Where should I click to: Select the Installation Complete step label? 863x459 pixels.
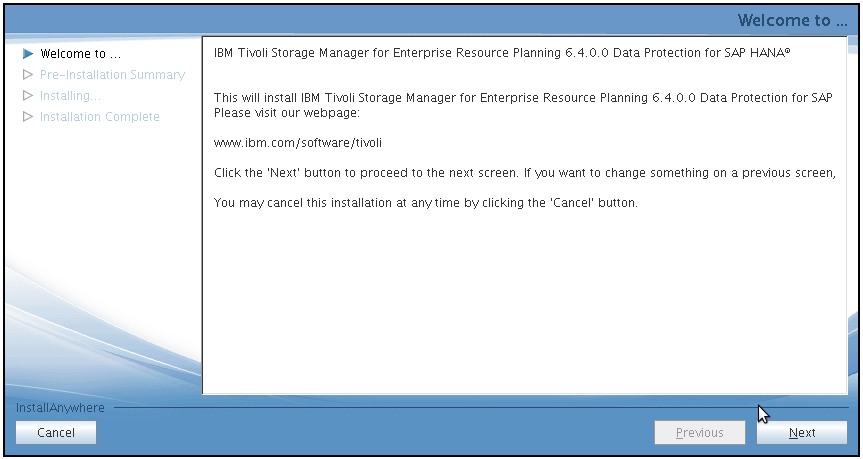click(100, 117)
